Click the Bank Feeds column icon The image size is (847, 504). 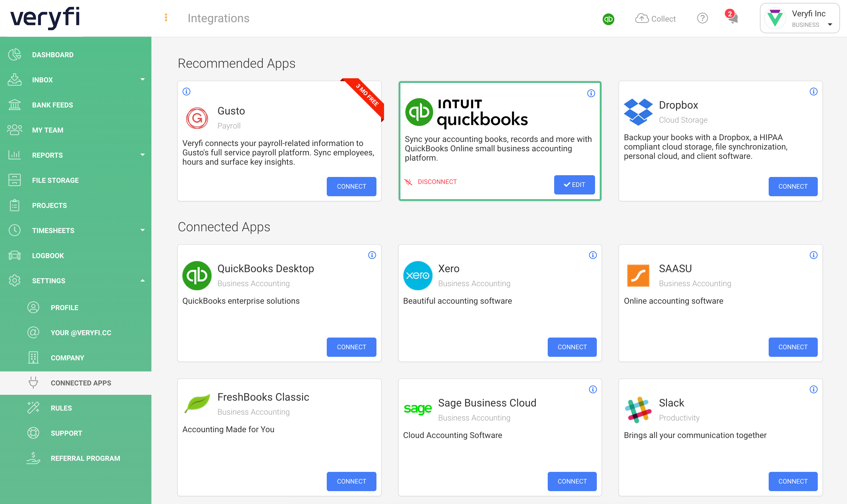[x=14, y=105]
